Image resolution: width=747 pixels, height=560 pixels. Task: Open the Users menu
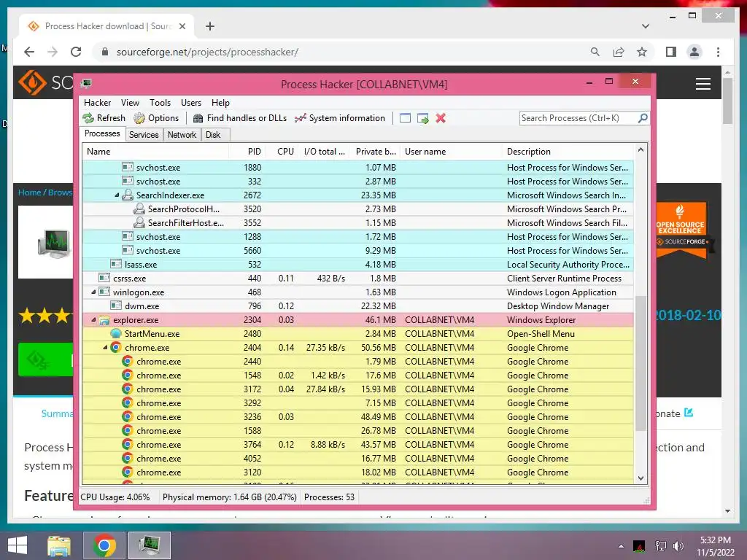coord(191,102)
